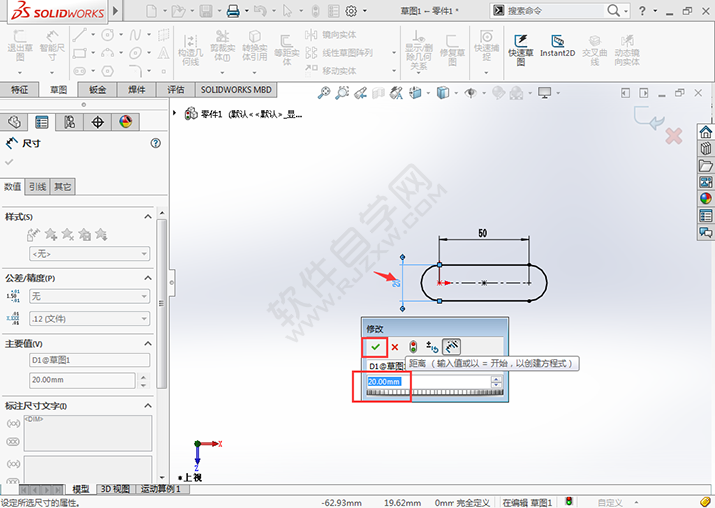Open the tolerance type dropdown 无
The width and height of the screenshot is (715, 508).
tap(89, 296)
